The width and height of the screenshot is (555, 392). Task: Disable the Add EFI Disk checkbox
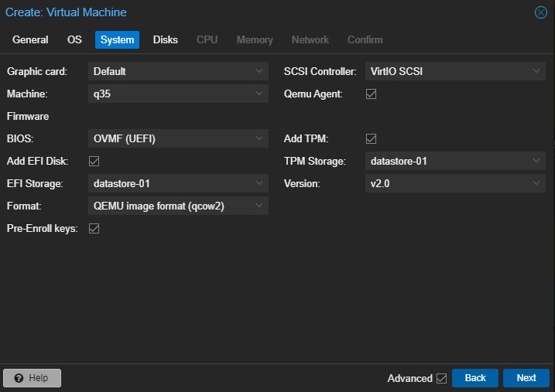94,162
